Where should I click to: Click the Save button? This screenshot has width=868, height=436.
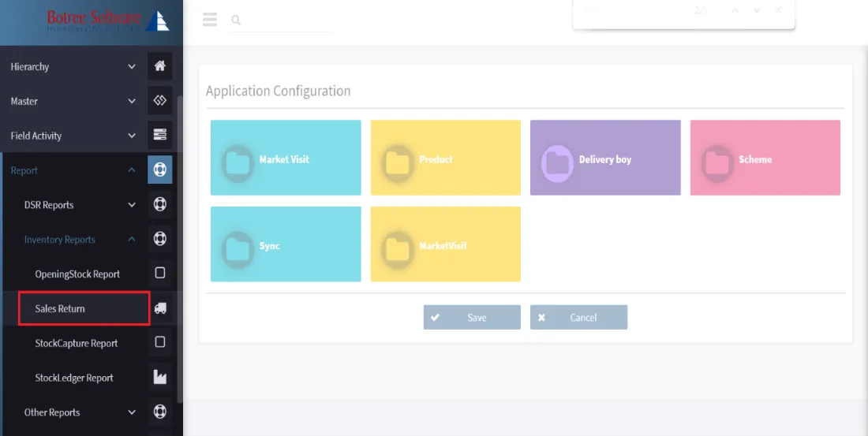pyautogui.click(x=472, y=317)
